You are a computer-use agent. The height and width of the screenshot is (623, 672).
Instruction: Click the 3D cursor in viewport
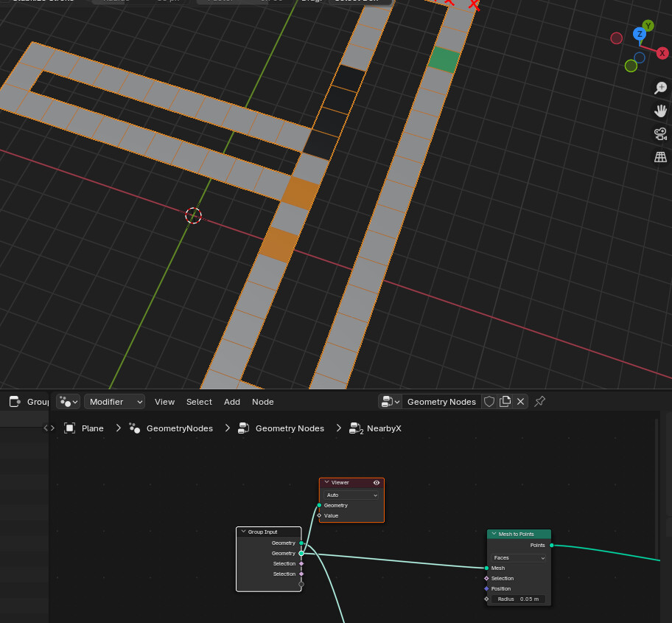[193, 216]
